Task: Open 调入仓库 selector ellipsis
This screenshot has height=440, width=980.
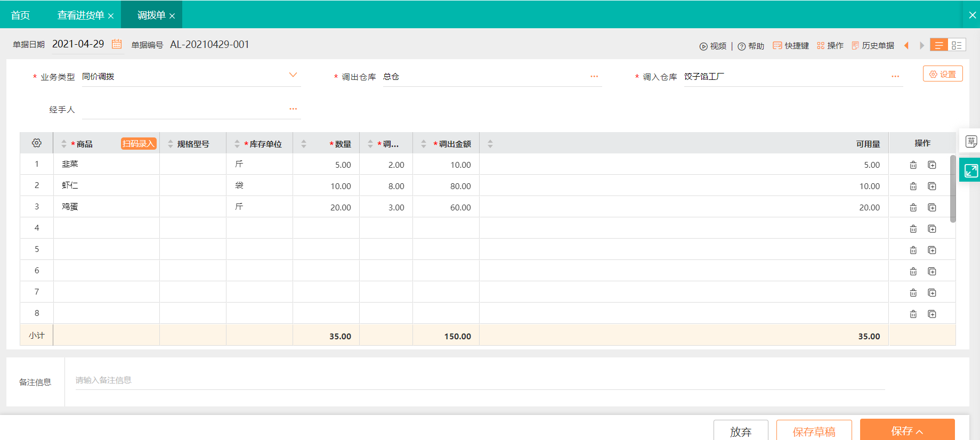Action: tap(895, 76)
